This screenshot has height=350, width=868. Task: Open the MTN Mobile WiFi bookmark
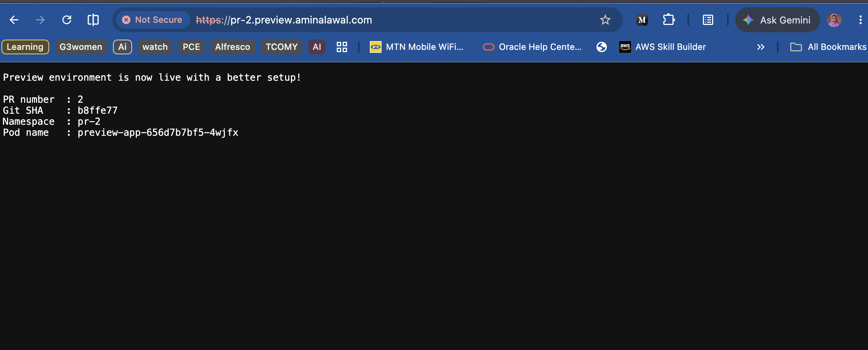pos(417,47)
